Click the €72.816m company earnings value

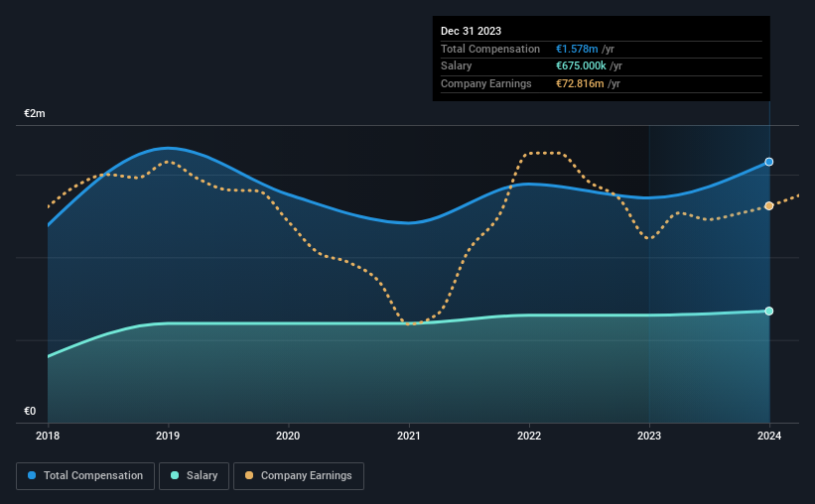[580, 83]
